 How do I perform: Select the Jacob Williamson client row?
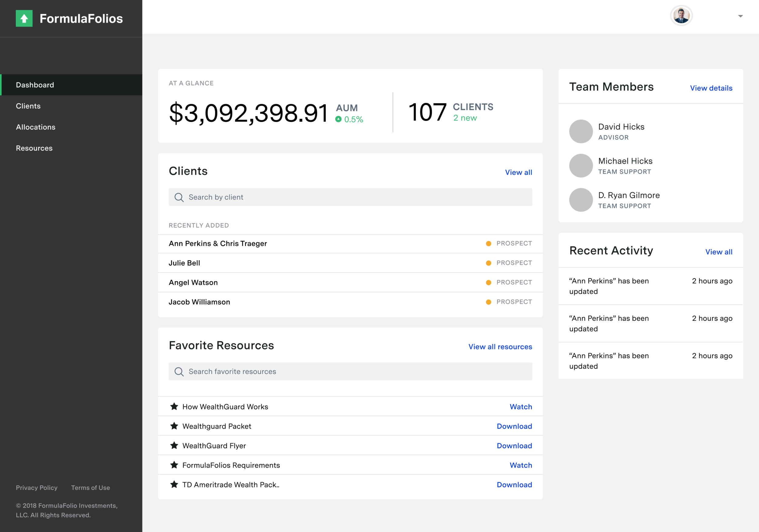pos(350,302)
